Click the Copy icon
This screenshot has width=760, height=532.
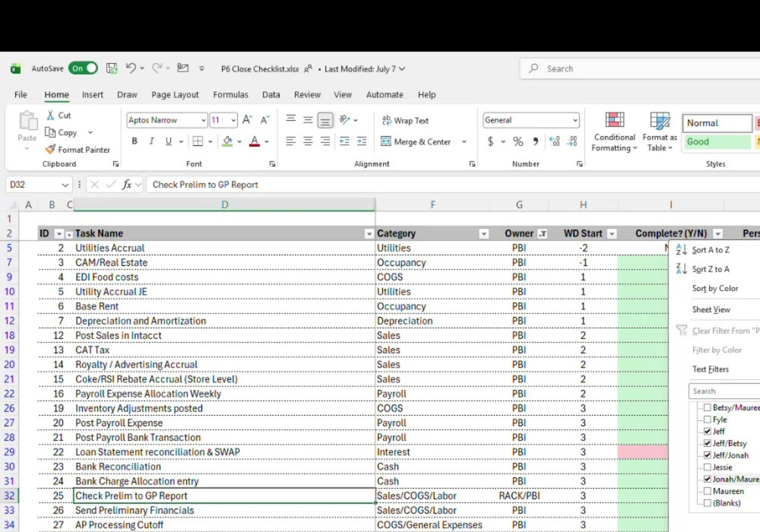50,132
